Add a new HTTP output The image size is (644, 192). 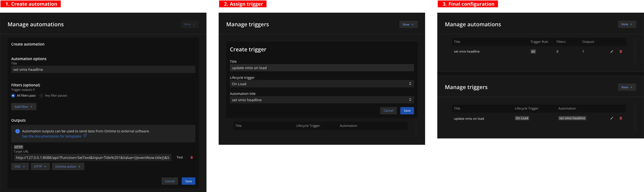(40, 166)
